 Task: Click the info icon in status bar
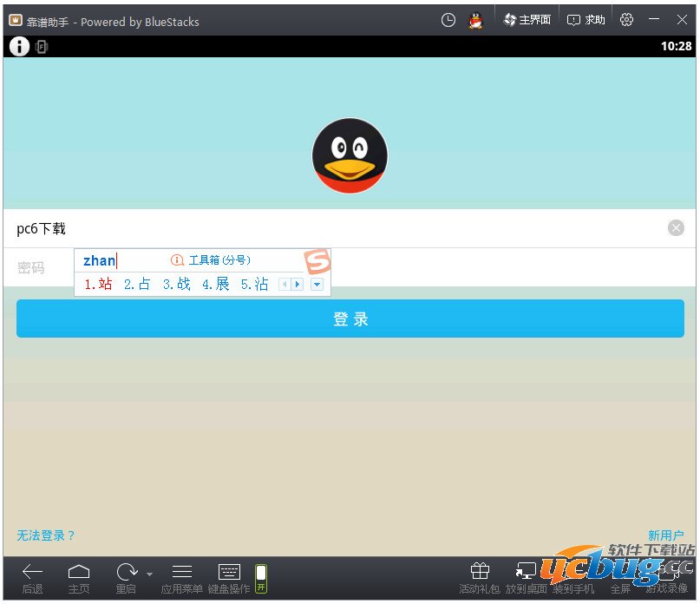coord(19,47)
